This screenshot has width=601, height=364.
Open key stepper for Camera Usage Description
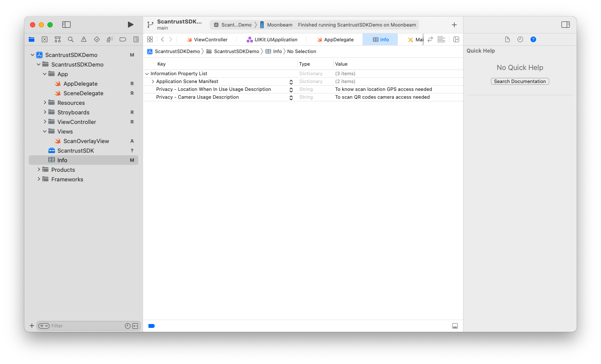tap(291, 97)
